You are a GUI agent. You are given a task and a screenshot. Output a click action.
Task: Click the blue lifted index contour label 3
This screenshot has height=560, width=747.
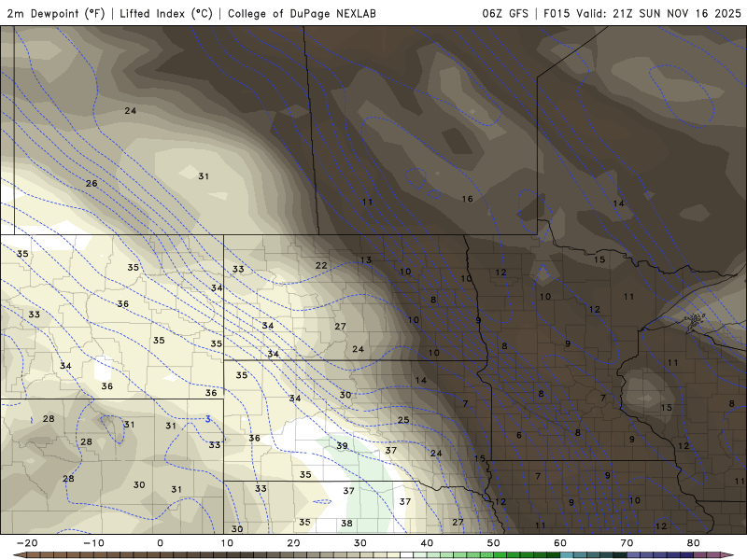pyautogui.click(x=207, y=419)
